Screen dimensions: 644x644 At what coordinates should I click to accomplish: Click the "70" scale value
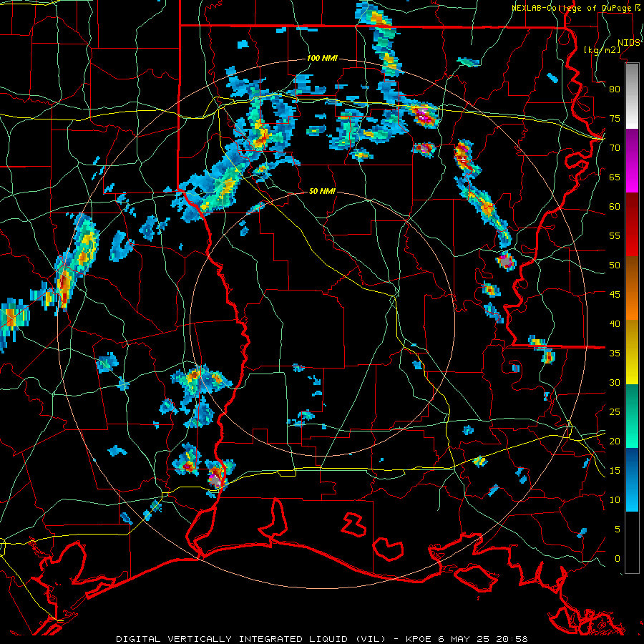click(615, 148)
